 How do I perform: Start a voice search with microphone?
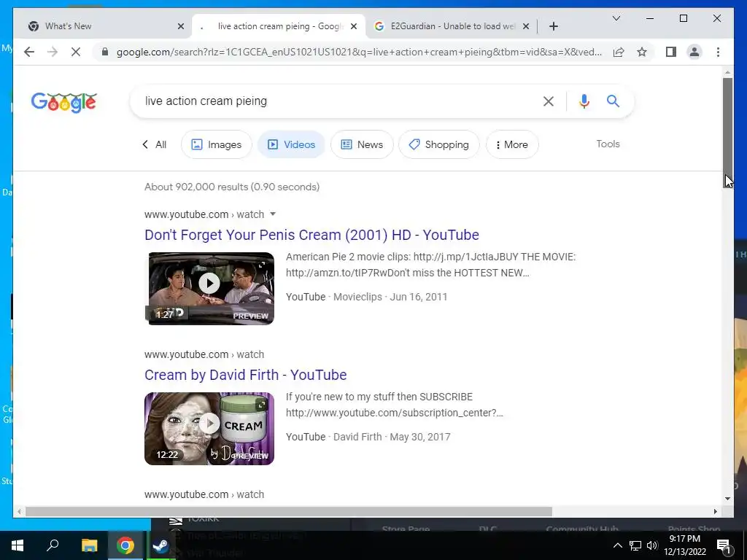(x=584, y=101)
